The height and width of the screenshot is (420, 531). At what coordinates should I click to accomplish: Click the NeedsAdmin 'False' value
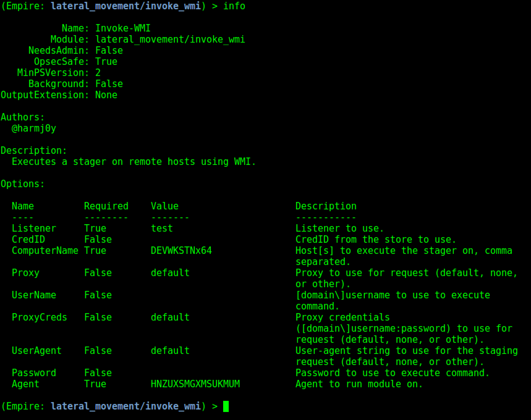(x=109, y=50)
